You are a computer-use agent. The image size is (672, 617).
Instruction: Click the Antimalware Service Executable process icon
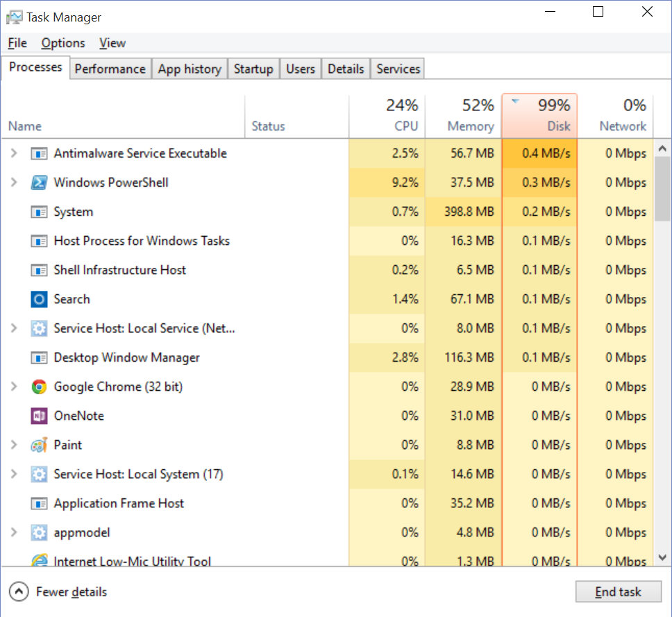pos(39,153)
